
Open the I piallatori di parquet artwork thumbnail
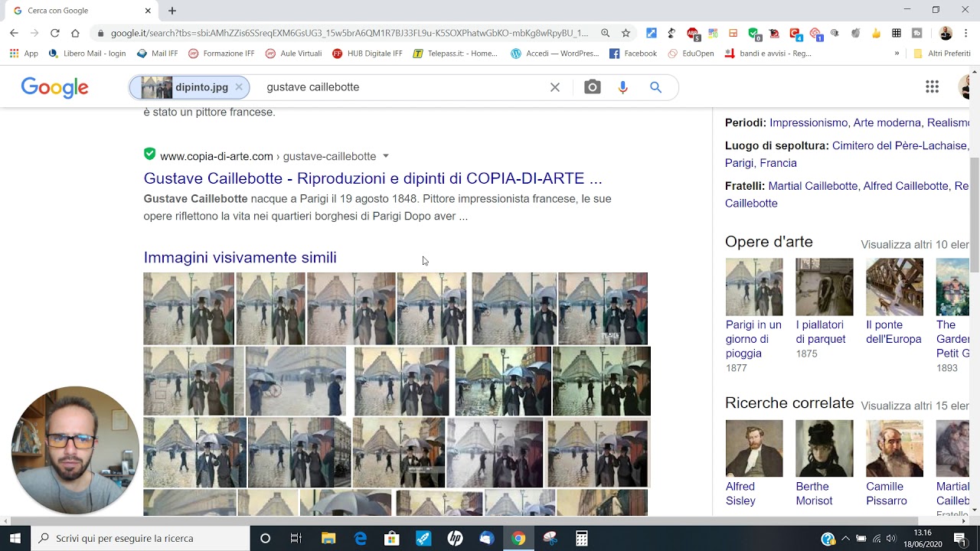click(824, 287)
